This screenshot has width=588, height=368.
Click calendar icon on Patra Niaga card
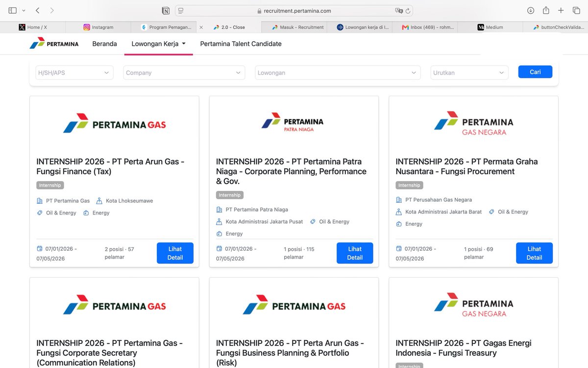pyautogui.click(x=220, y=248)
